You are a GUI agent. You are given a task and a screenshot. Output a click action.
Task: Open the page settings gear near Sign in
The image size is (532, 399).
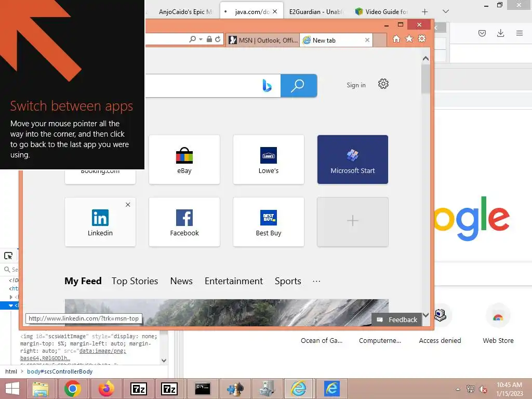tap(383, 84)
